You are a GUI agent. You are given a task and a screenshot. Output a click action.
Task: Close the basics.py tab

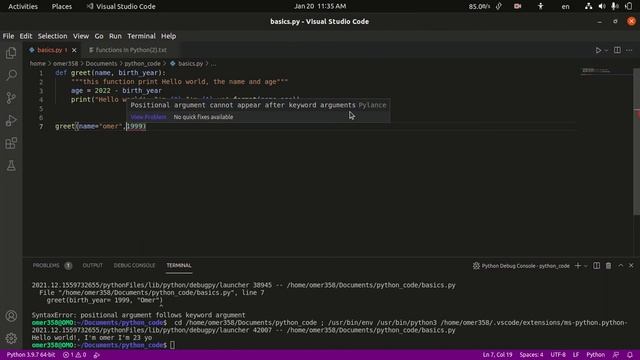(x=74, y=50)
